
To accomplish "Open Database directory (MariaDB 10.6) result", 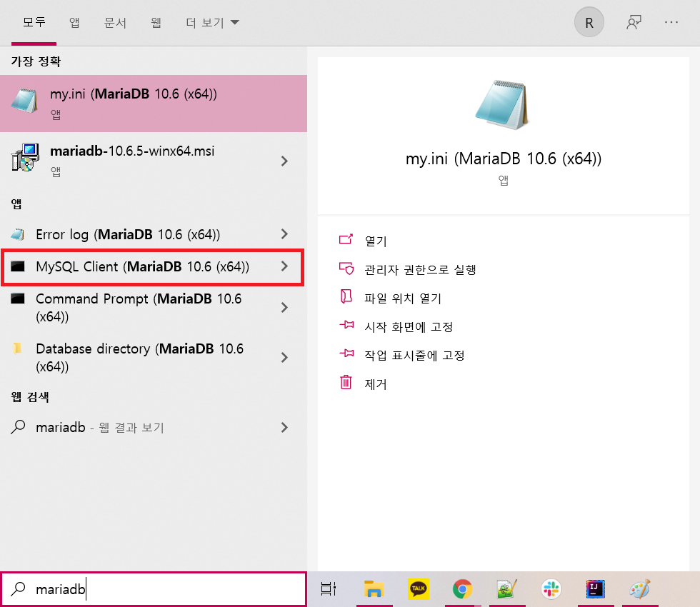I will 153,358.
